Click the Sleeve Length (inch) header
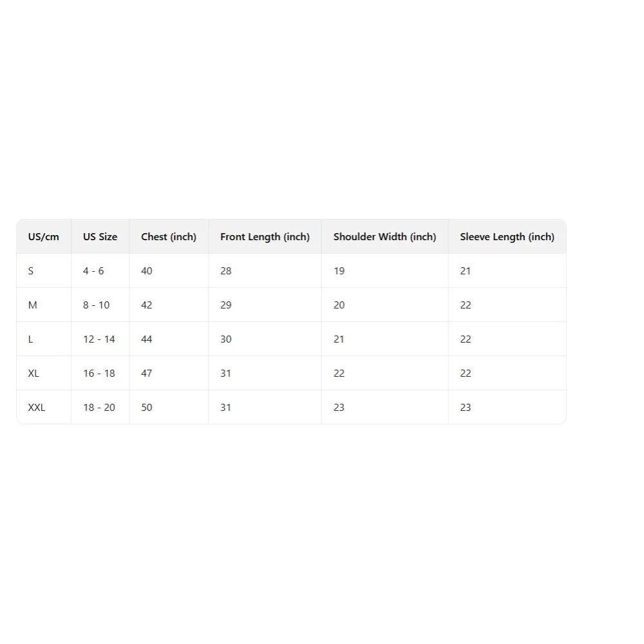This screenshot has height=644, width=644. tap(507, 237)
